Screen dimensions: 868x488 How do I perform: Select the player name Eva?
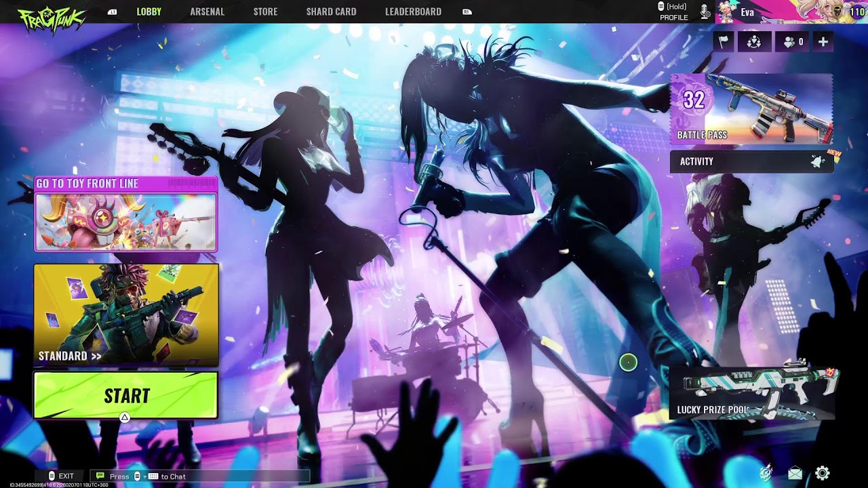point(747,12)
